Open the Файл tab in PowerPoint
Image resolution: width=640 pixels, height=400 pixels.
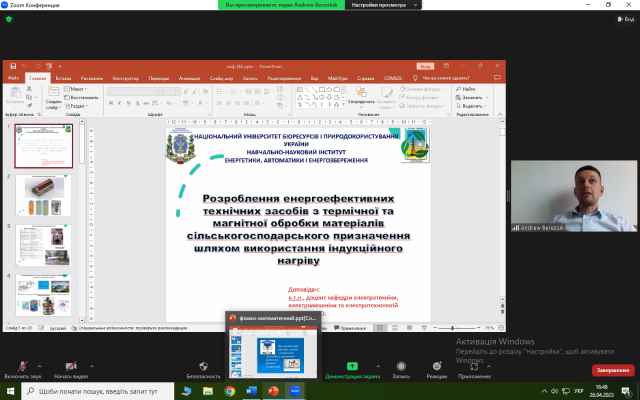click(x=13, y=78)
